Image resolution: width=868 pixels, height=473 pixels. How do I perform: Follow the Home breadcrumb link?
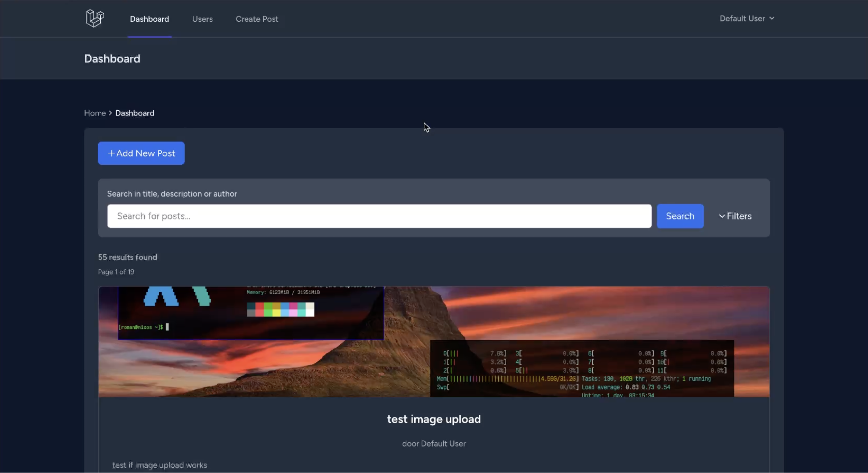[x=95, y=113]
